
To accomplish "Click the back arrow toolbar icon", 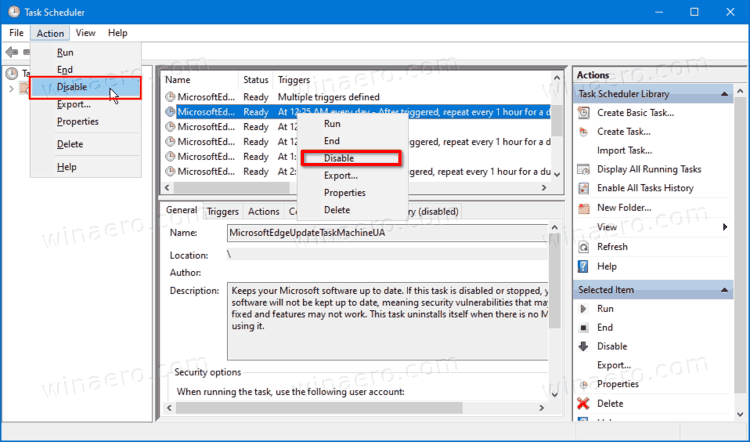I will (x=12, y=52).
